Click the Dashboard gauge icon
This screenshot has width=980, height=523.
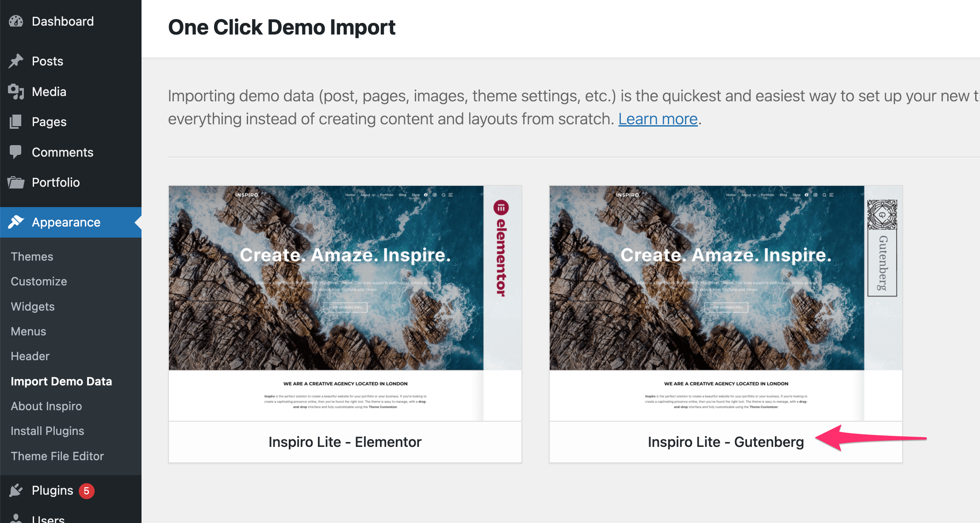16,21
